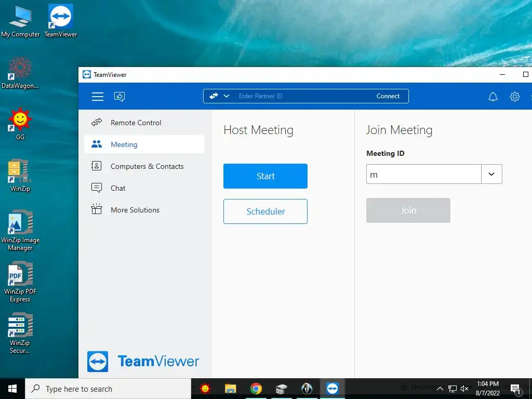The height and width of the screenshot is (399, 532).
Task: Select WinZip desktop shortcut
Action: pyautogui.click(x=20, y=176)
